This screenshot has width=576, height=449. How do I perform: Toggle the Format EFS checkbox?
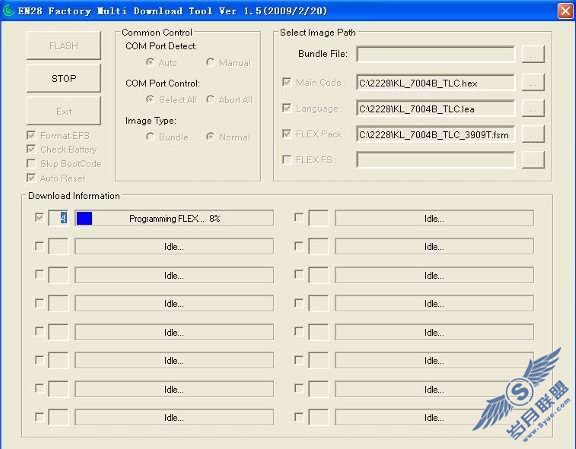coord(31,135)
